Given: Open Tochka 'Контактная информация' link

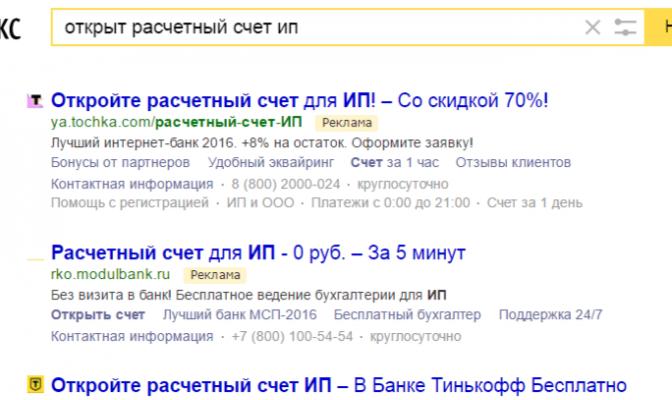Looking at the screenshot, I should (132, 184).
